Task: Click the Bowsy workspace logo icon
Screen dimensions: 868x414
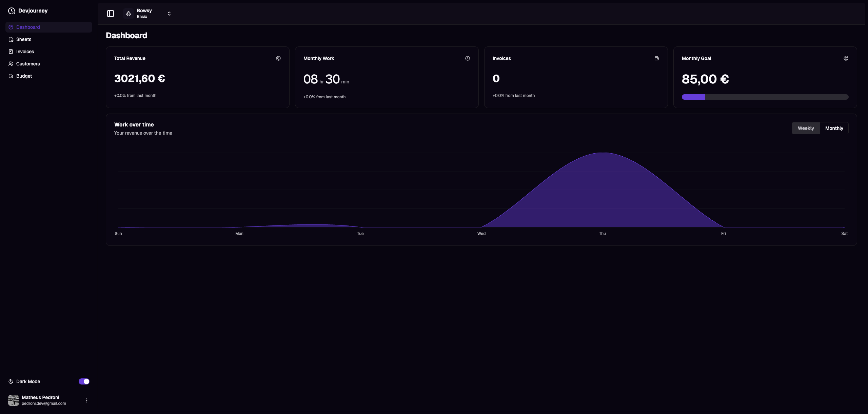Action: click(129, 14)
